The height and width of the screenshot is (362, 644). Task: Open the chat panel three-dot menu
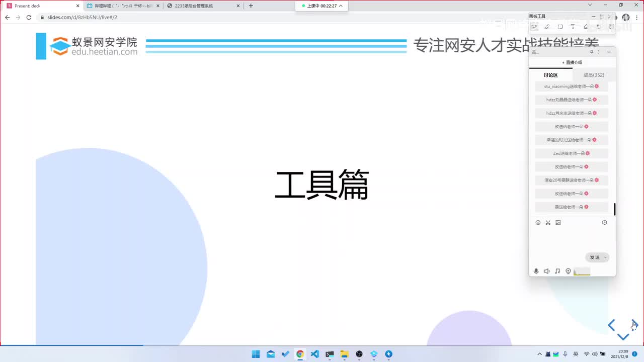pyautogui.click(x=599, y=52)
